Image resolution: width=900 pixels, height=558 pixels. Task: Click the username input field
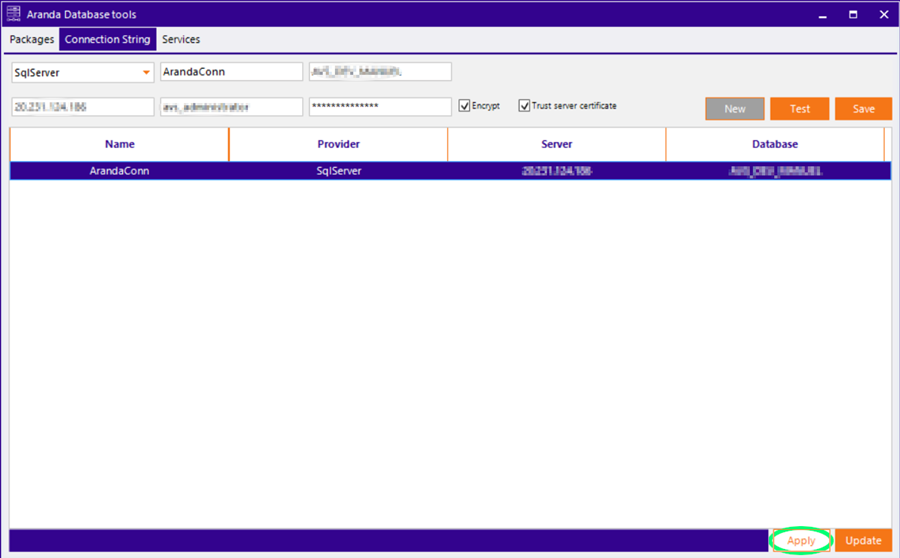[231, 107]
